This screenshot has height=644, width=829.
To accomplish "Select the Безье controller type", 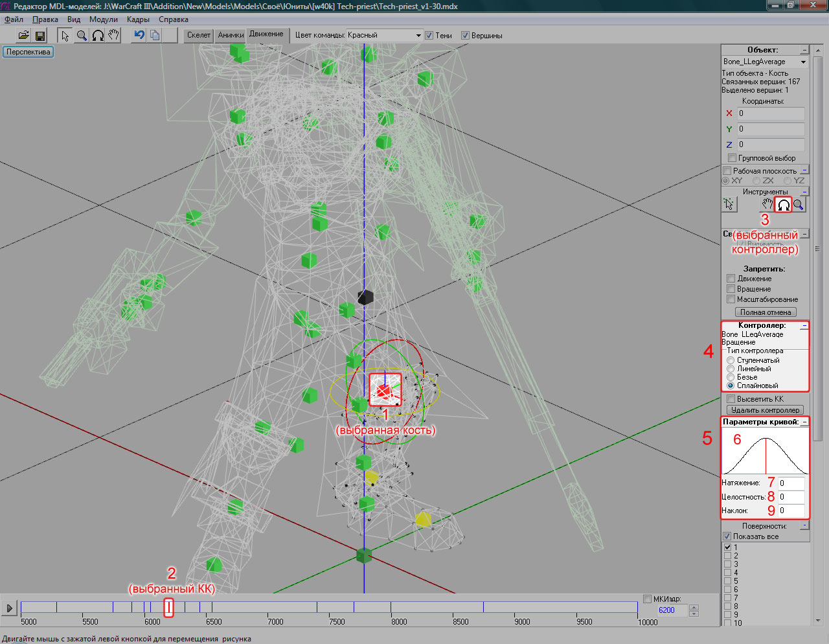I will [x=731, y=377].
